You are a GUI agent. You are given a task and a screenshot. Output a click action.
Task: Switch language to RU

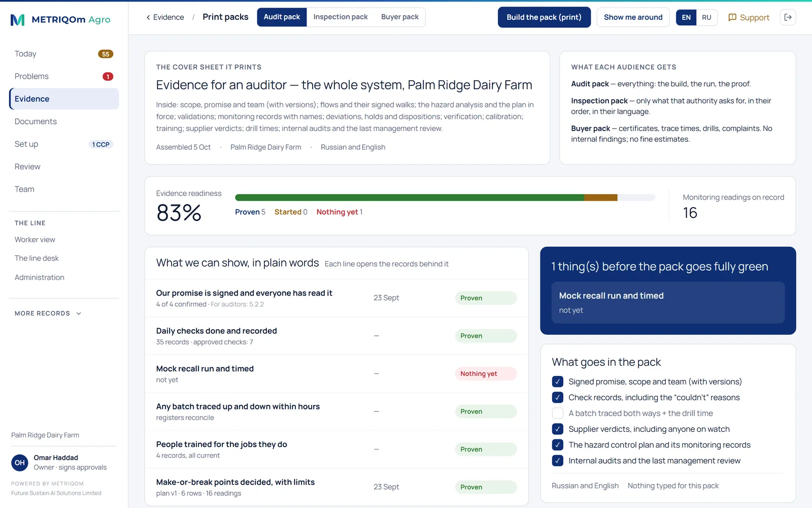coord(706,17)
